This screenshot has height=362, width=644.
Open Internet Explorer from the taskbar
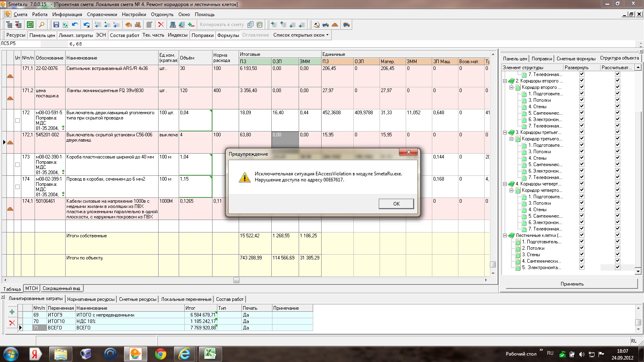click(185, 354)
